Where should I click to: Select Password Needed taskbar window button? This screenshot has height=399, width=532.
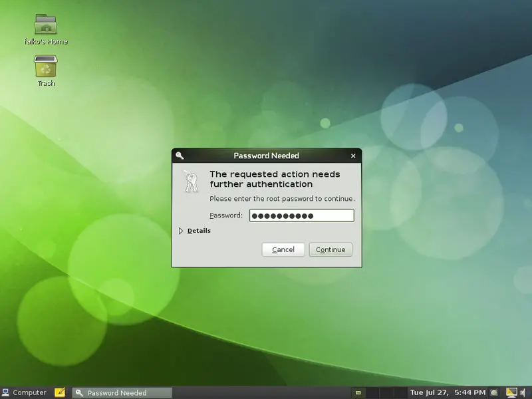point(122,392)
